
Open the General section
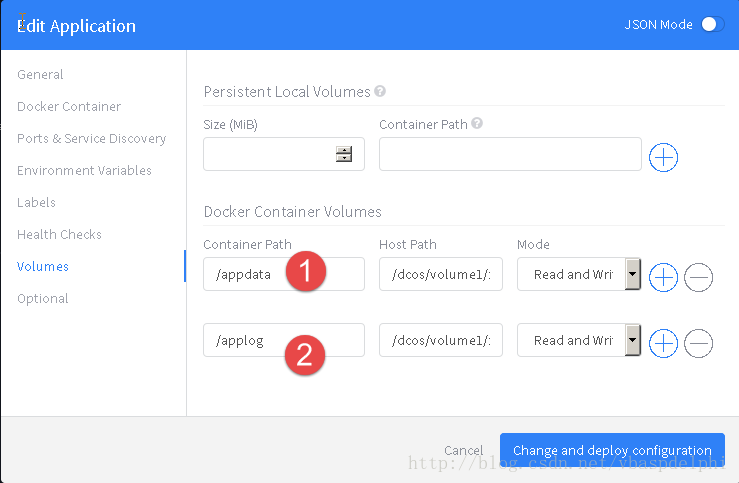40,74
